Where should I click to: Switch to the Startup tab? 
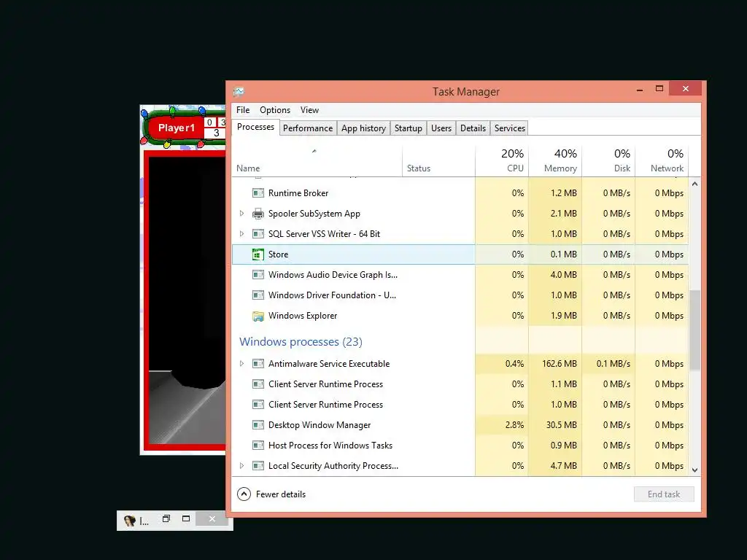[x=409, y=128]
